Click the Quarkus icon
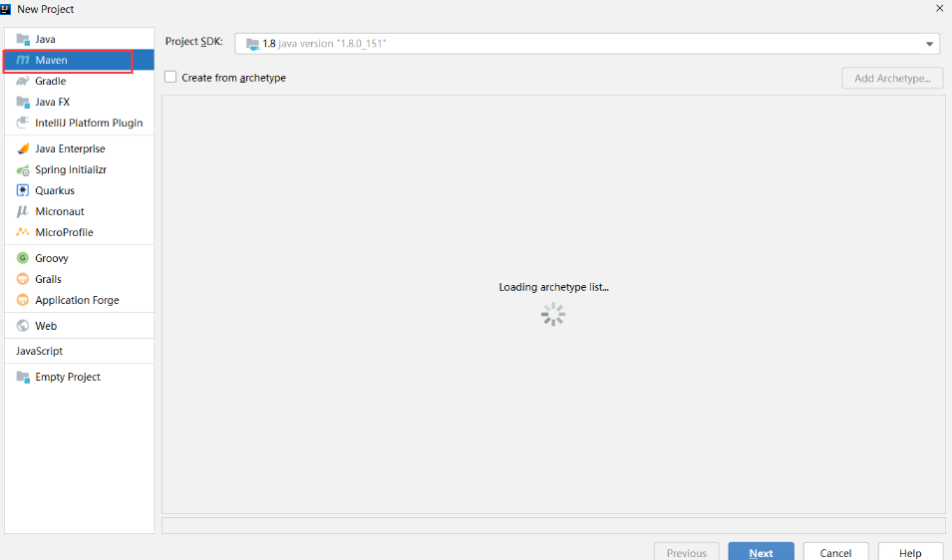This screenshot has width=952, height=560. click(23, 190)
